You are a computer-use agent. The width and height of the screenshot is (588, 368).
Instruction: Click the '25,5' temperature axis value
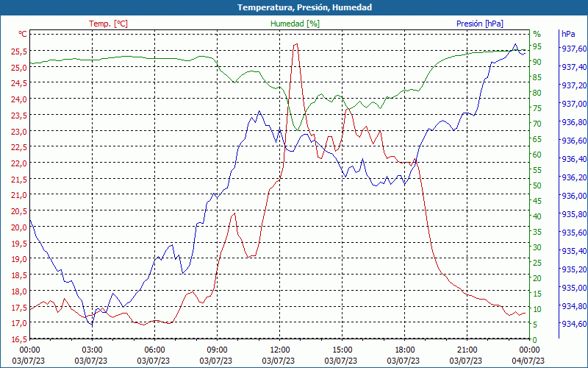(20, 52)
